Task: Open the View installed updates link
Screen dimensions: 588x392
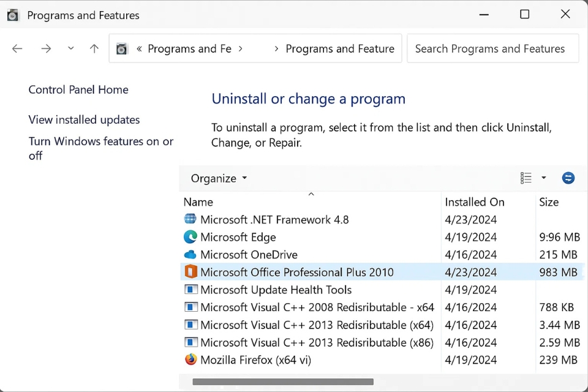Action: click(x=84, y=120)
